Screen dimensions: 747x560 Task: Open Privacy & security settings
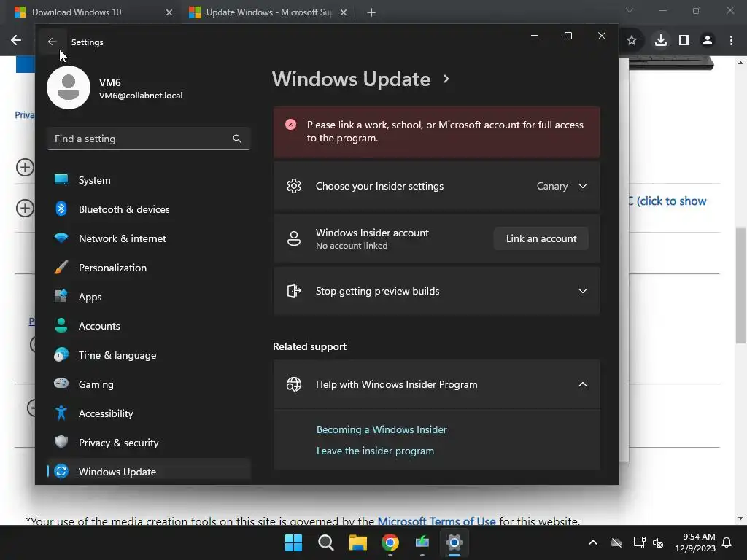(x=149, y=443)
